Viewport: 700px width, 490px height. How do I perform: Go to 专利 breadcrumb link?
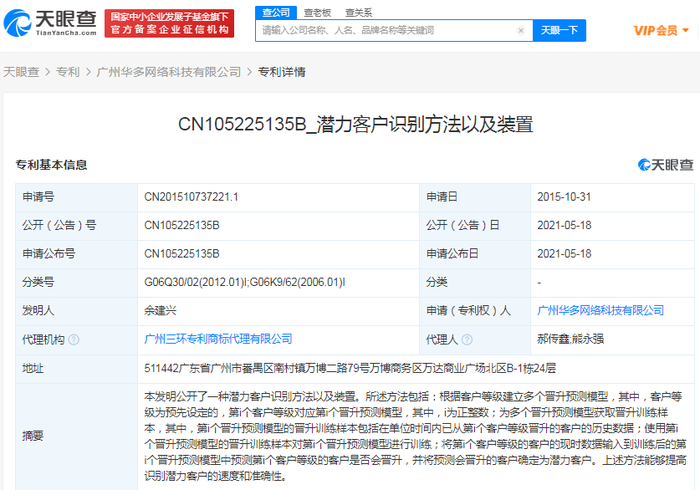point(68,72)
